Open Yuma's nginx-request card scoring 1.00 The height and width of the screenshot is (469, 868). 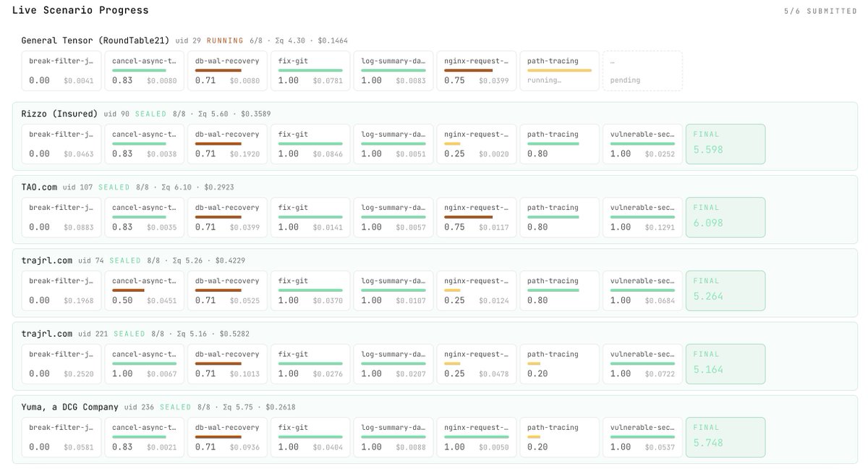[477, 437]
